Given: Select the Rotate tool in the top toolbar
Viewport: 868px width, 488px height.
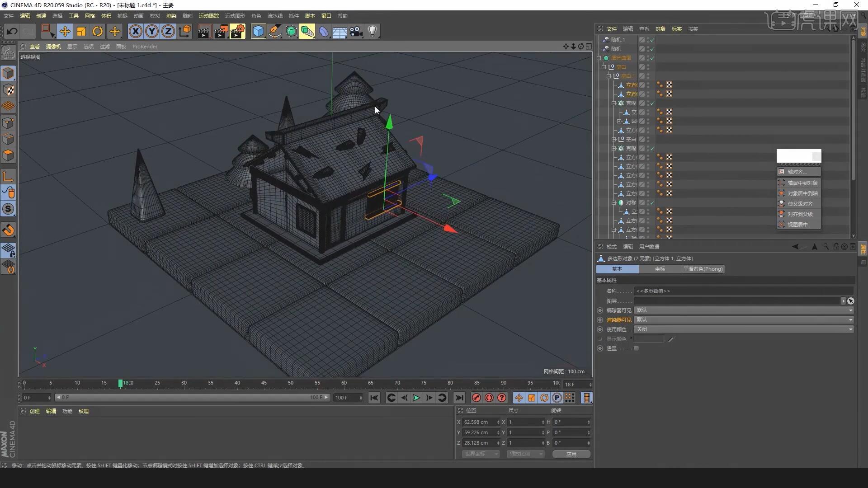Looking at the screenshot, I should click(98, 31).
